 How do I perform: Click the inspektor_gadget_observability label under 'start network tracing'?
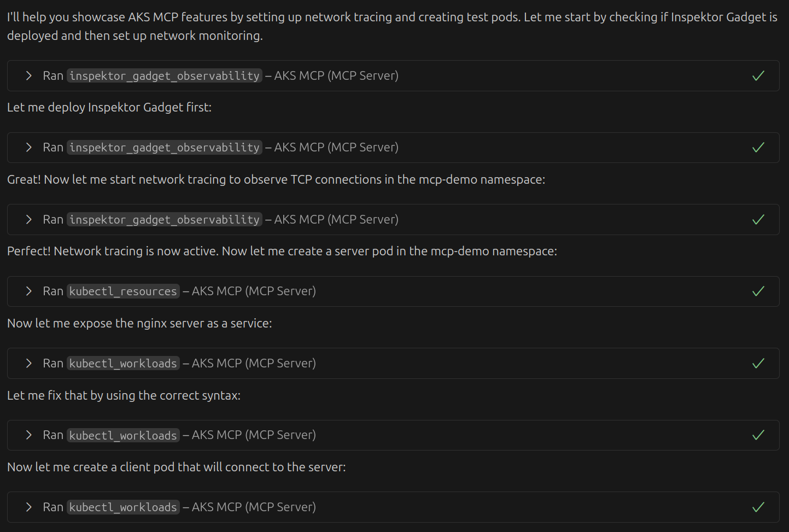pyautogui.click(x=165, y=220)
